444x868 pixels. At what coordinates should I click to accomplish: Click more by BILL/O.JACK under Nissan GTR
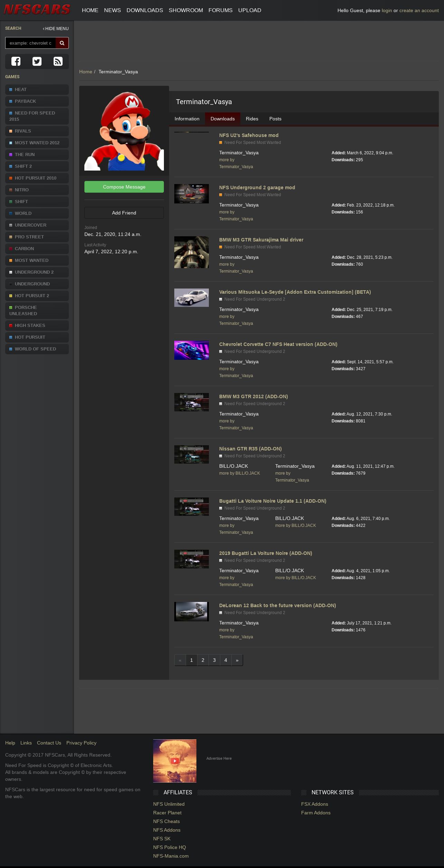pyautogui.click(x=239, y=473)
